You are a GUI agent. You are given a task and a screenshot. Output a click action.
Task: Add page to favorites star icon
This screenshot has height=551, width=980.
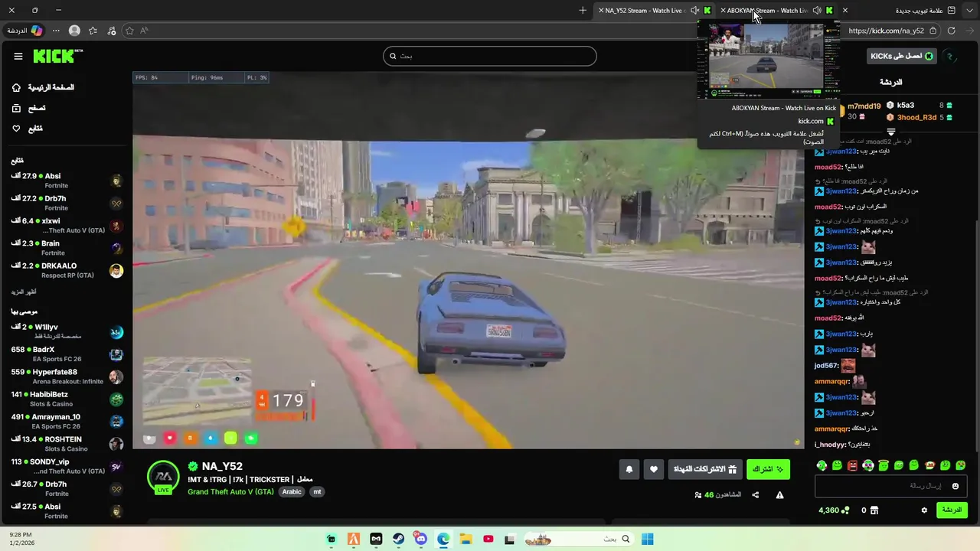pyautogui.click(x=129, y=31)
